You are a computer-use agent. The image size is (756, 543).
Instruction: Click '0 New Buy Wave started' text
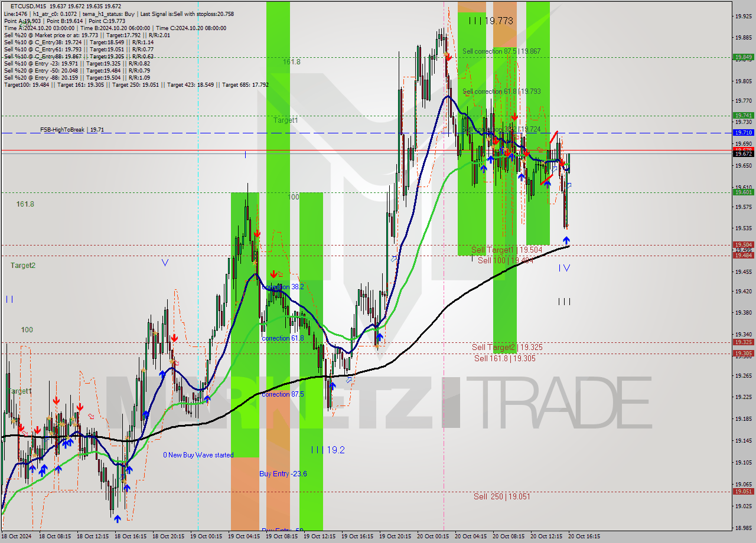[x=198, y=455]
